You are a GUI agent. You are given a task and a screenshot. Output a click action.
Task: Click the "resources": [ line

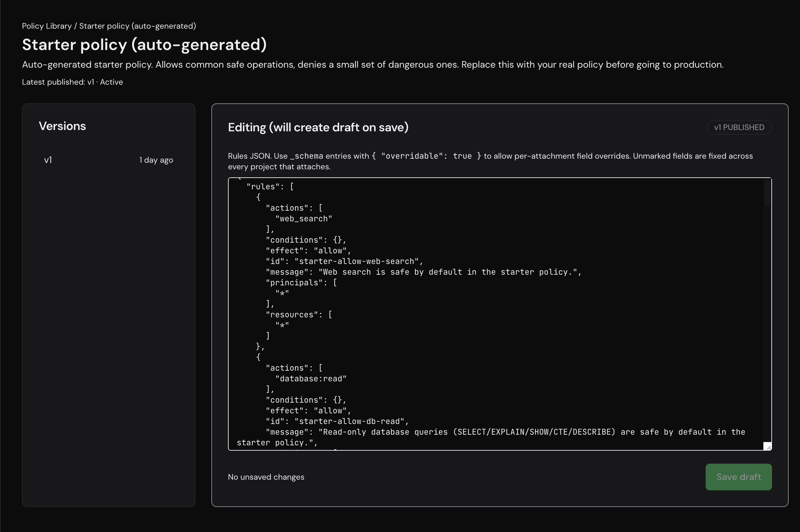point(299,315)
